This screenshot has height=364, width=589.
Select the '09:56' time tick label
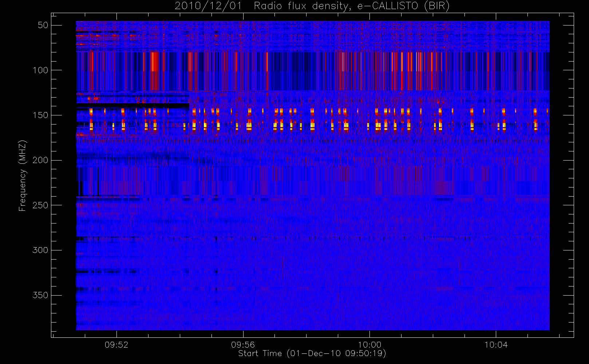[243, 345]
